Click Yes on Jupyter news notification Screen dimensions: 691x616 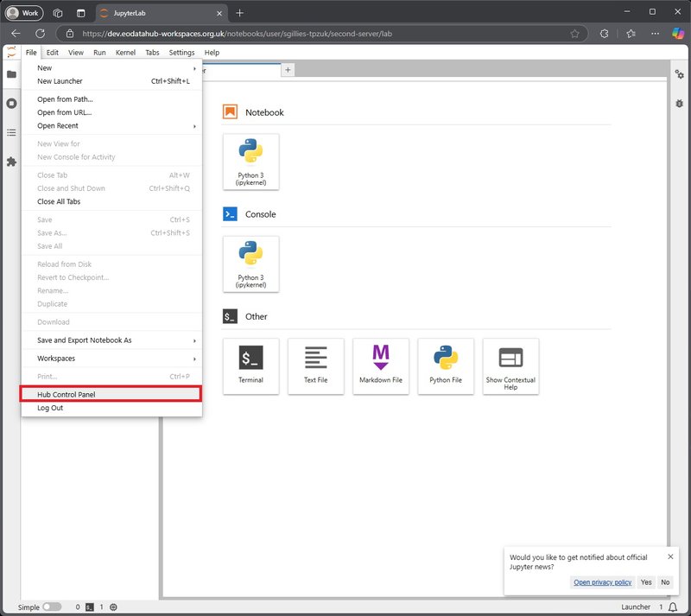(646, 582)
